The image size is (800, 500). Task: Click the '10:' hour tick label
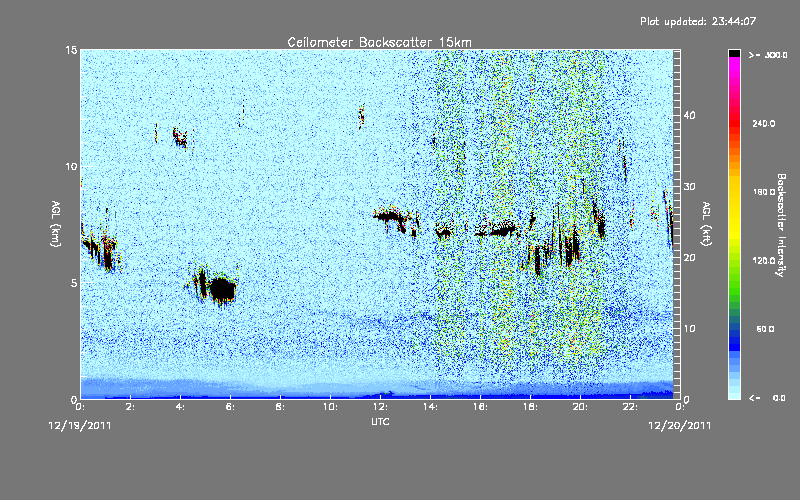pos(331,407)
